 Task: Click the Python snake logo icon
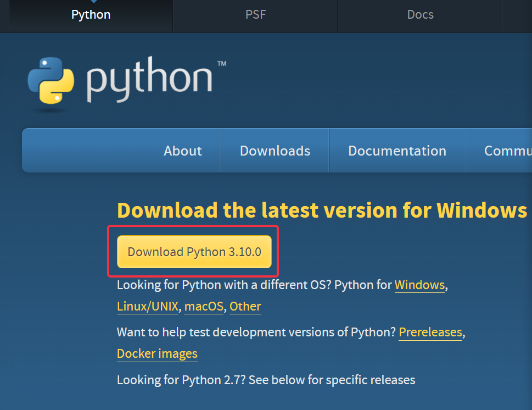pyautogui.click(x=51, y=80)
